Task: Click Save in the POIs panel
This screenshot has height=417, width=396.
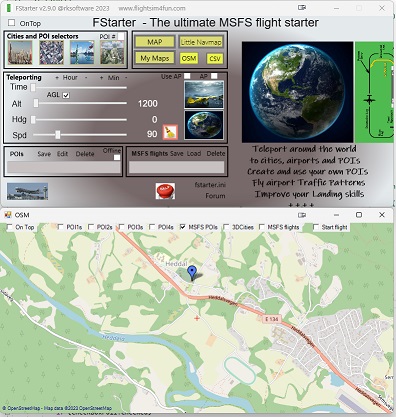Action: (44, 154)
